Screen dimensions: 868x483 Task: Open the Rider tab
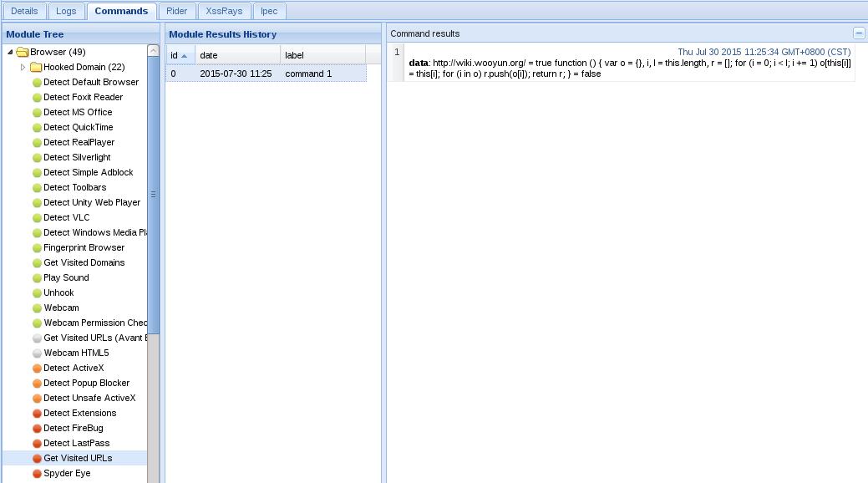click(x=176, y=11)
